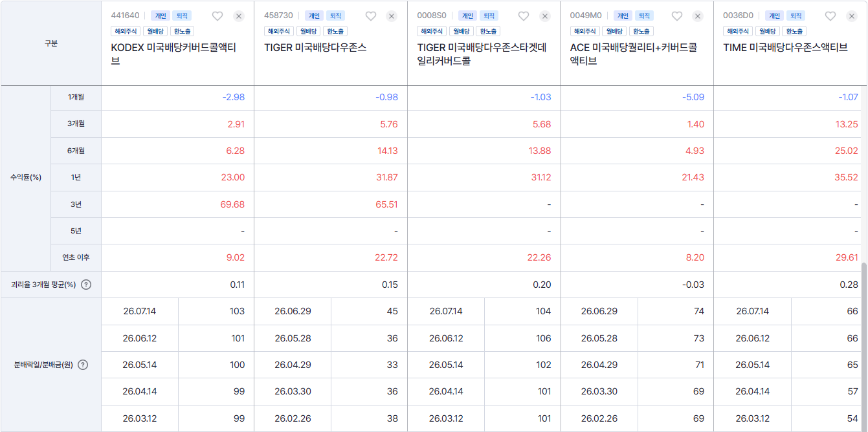Click 괴리율 value 0.28

point(849,285)
